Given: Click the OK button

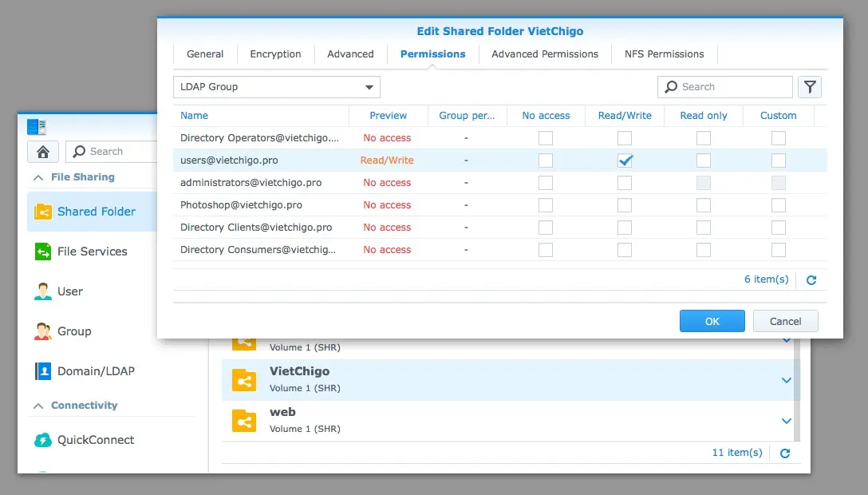Looking at the screenshot, I should tap(712, 321).
